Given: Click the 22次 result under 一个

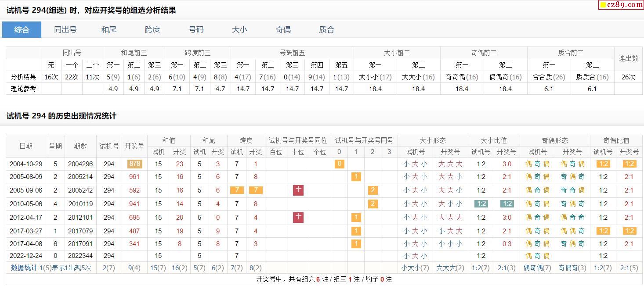Looking at the screenshot, I should coord(72,77).
